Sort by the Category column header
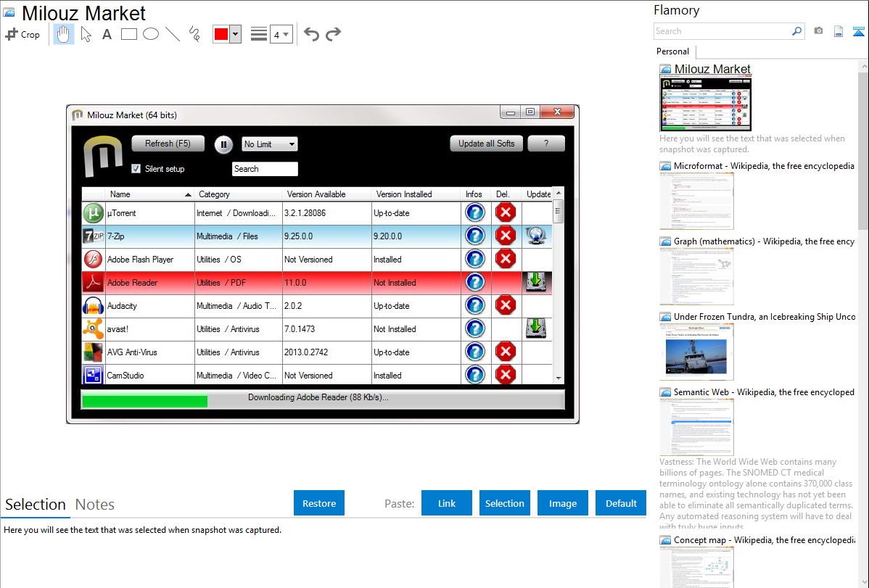Viewport: 869px width, 588px height. [x=239, y=194]
